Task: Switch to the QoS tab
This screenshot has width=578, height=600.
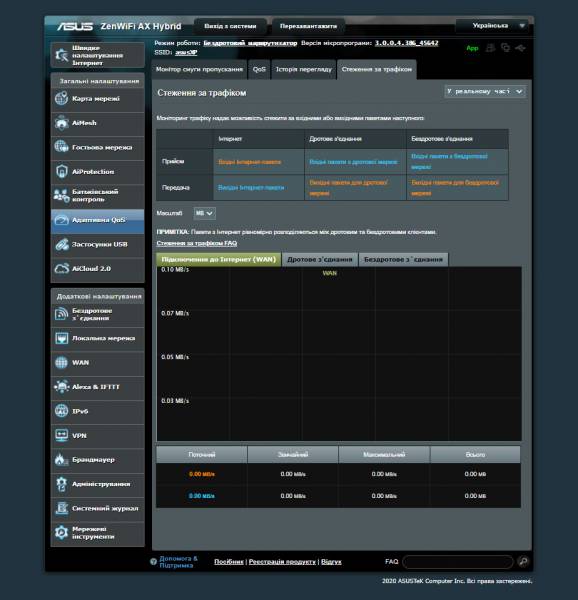Action: 259,70
